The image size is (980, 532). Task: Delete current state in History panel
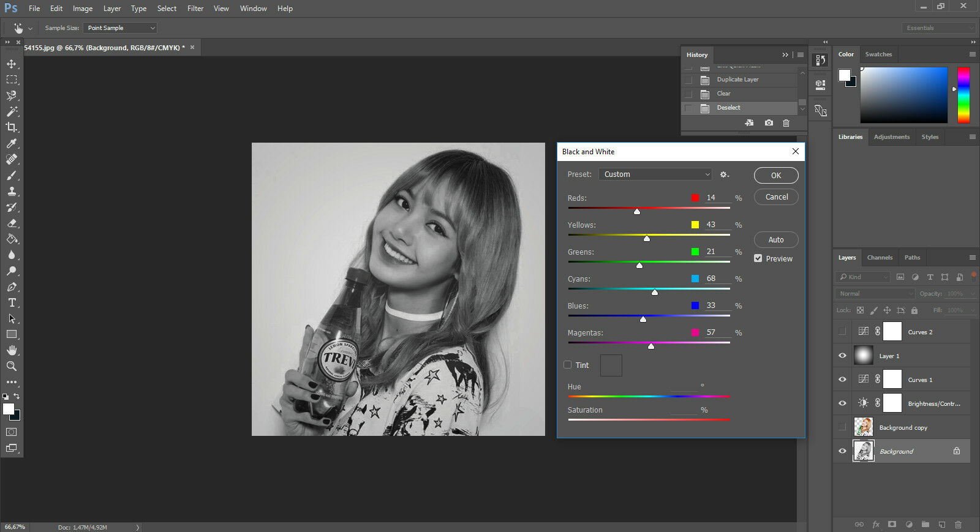[x=786, y=123]
